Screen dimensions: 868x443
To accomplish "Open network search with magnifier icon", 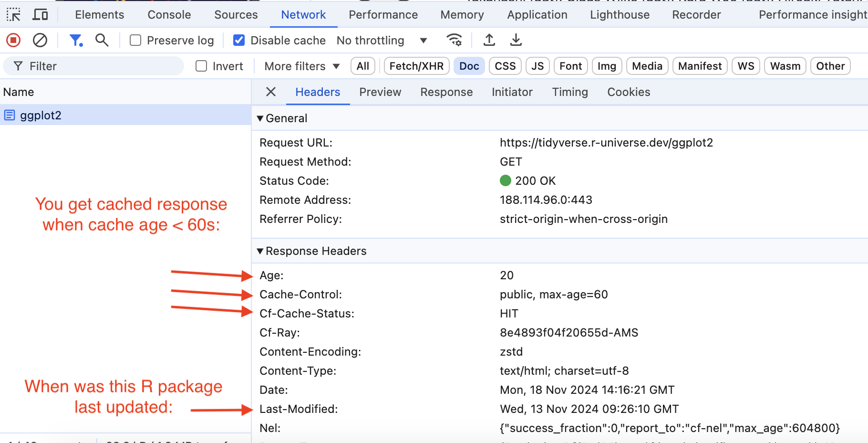I will tap(102, 41).
